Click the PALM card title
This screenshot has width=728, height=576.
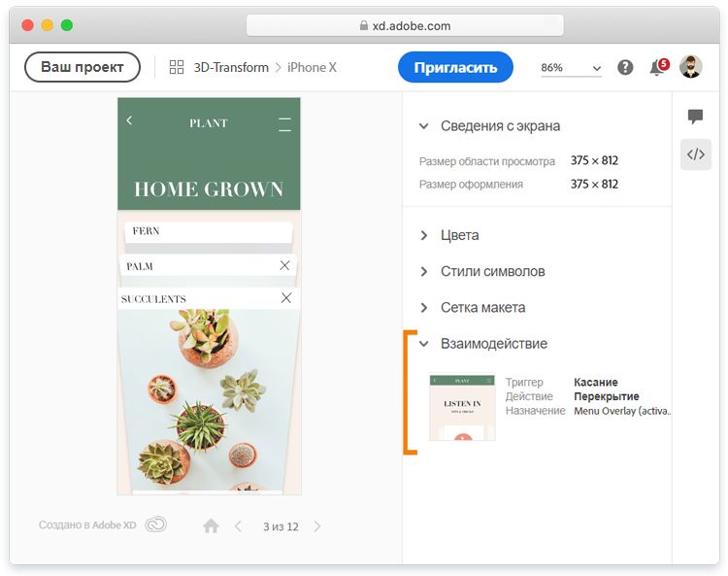140,267
